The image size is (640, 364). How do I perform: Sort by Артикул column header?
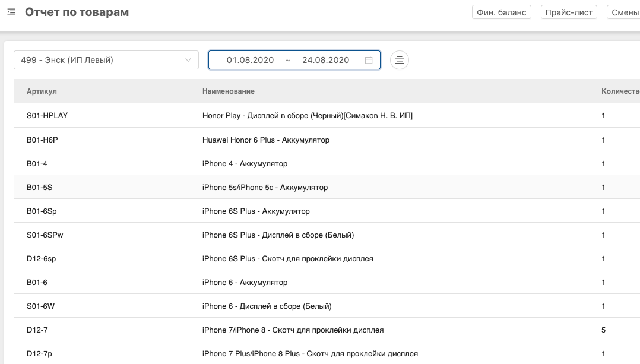[x=42, y=91]
